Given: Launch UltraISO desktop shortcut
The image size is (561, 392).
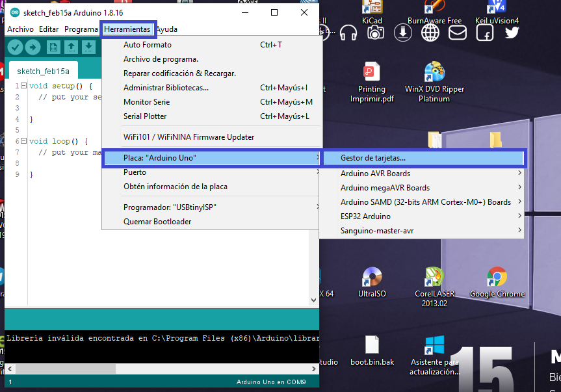Looking at the screenshot, I should (372, 282).
